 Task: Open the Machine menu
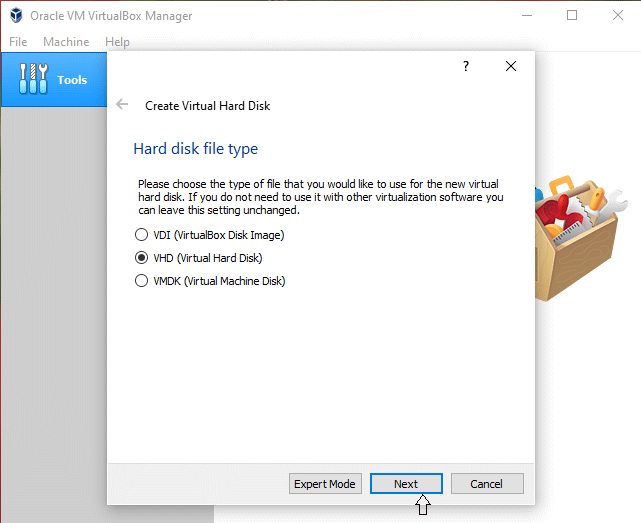coord(66,42)
